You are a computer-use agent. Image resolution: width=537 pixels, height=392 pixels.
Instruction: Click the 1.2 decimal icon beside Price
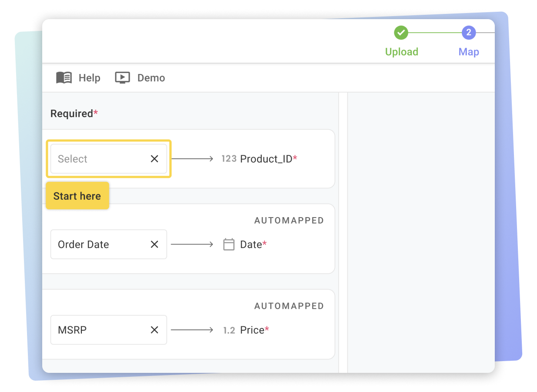(x=229, y=330)
